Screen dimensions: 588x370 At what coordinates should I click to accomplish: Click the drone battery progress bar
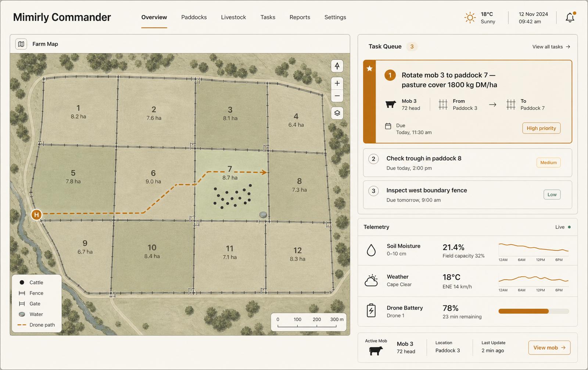(x=534, y=311)
